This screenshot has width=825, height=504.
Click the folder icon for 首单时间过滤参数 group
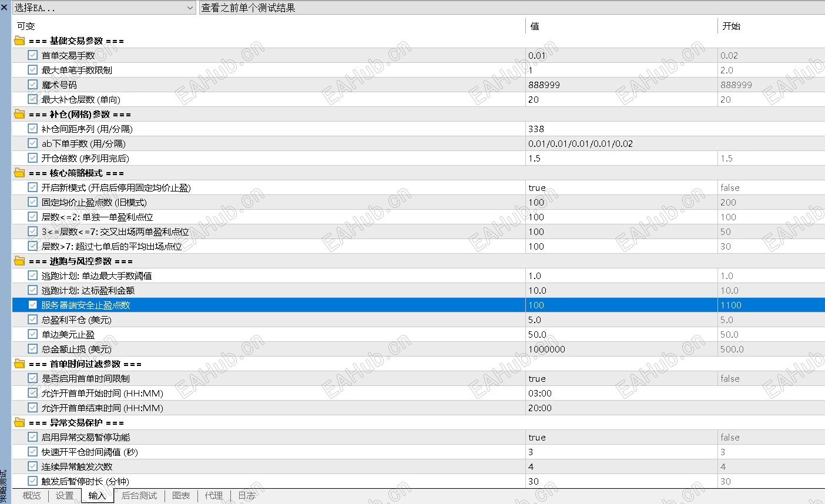click(19, 364)
